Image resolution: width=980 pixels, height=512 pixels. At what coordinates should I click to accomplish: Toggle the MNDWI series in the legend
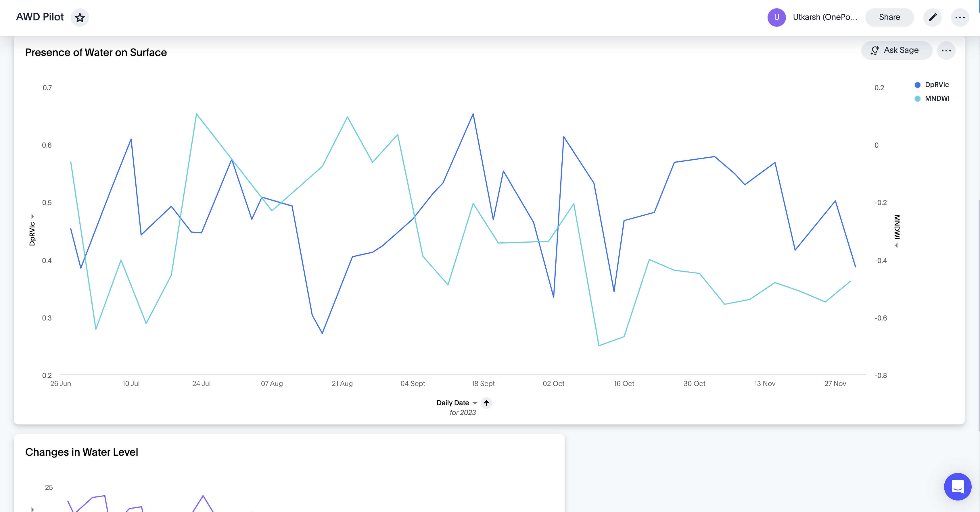tap(937, 98)
